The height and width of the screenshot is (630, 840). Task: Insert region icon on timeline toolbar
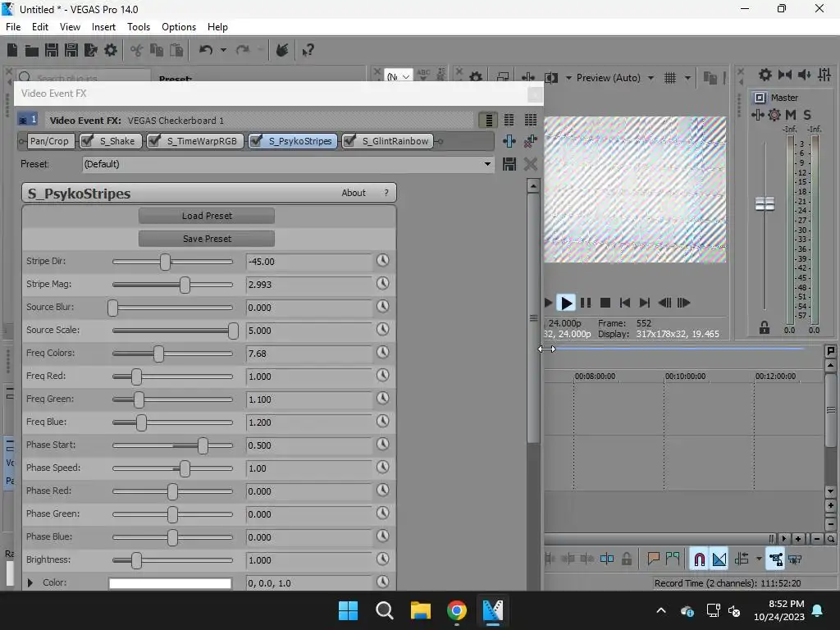(673, 559)
